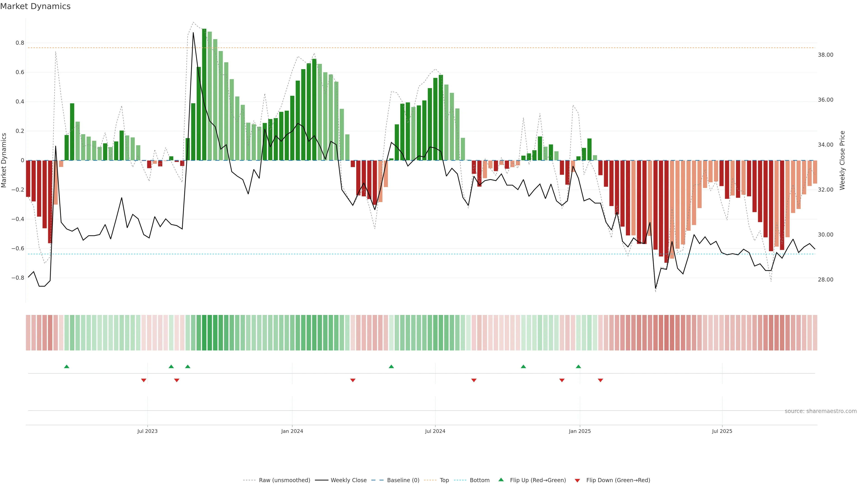The image size is (868, 488).
Task: Click the Weekly Close Price axis title
Action: 842,160
